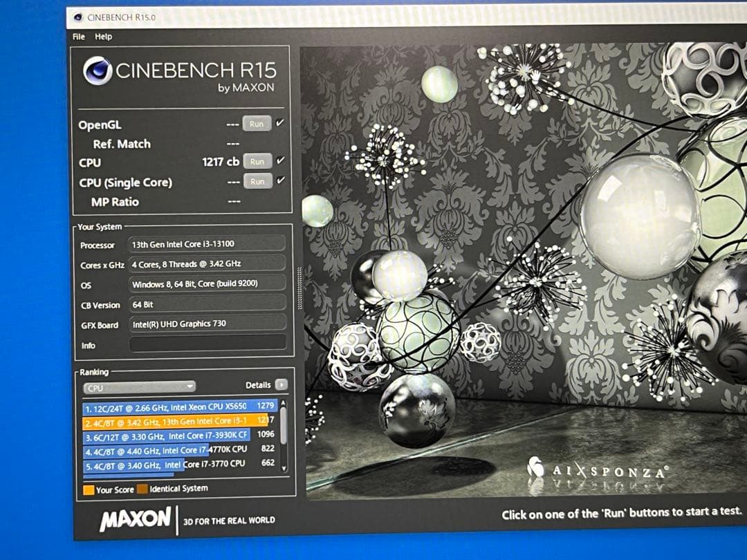Toggle the OpenGL test checkmark
747x560 pixels.
point(279,123)
